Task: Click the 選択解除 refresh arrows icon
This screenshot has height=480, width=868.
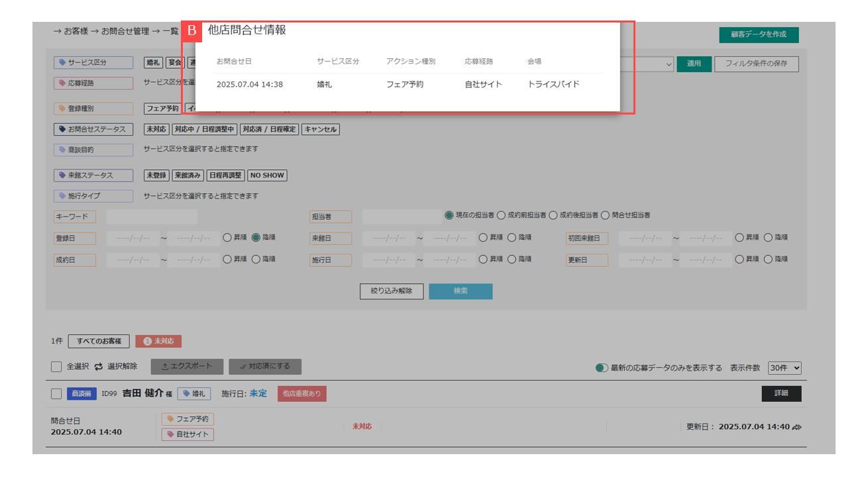Action: point(99,367)
